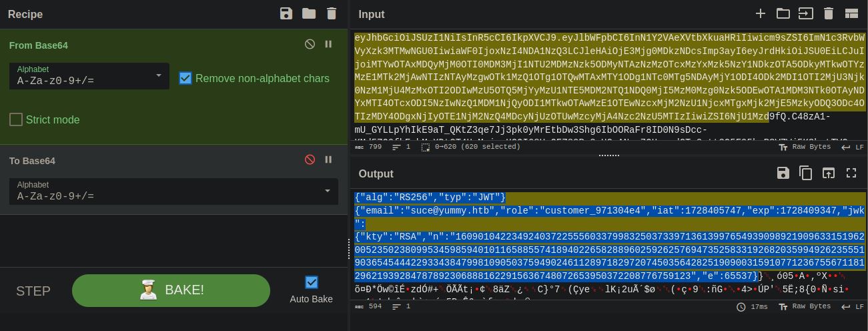Clear input and output trash icon
Screen dimensions: 868x331
tap(829, 13)
